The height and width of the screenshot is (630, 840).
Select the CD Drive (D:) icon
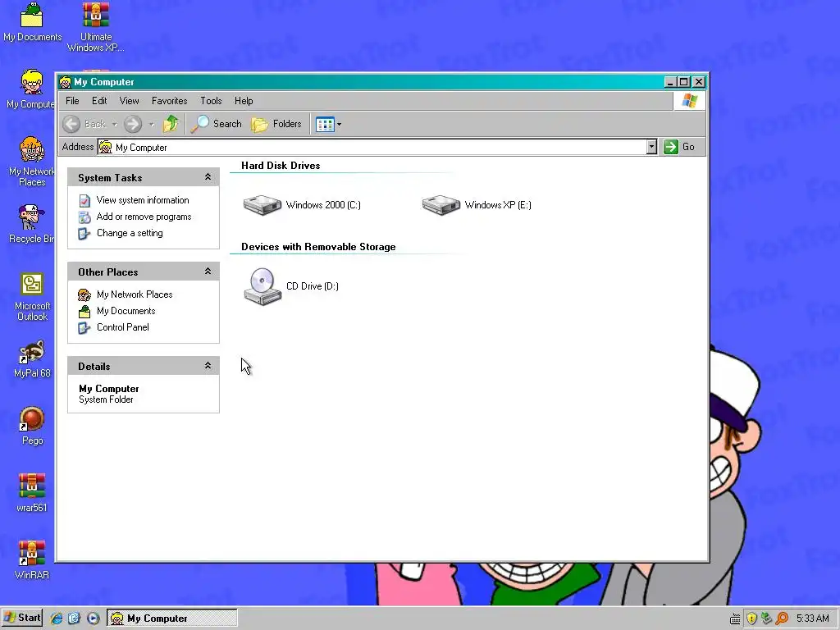tap(262, 286)
